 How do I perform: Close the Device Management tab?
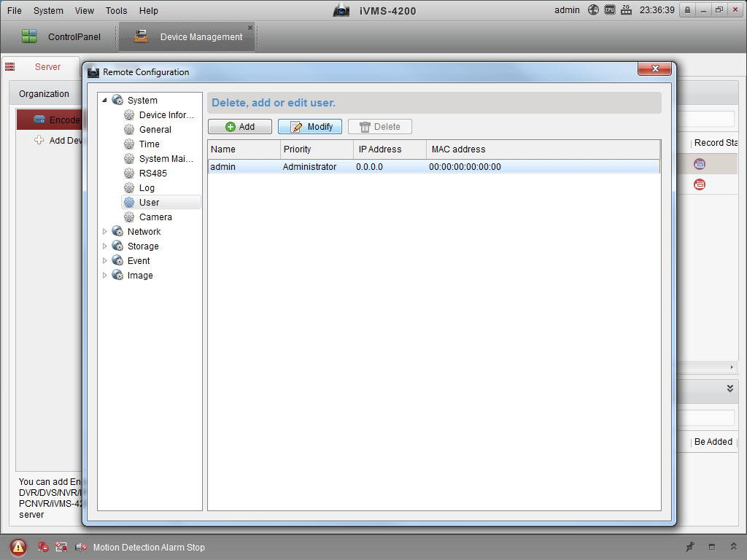coord(250,28)
